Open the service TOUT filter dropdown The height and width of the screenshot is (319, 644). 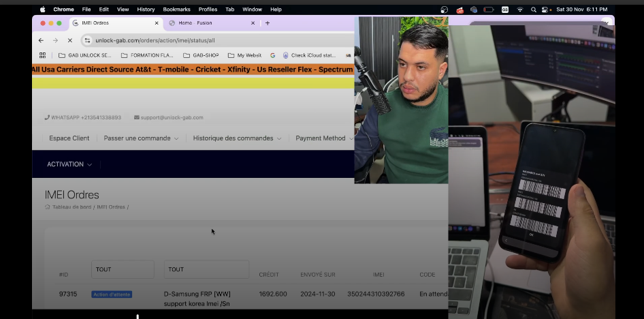[x=206, y=269]
